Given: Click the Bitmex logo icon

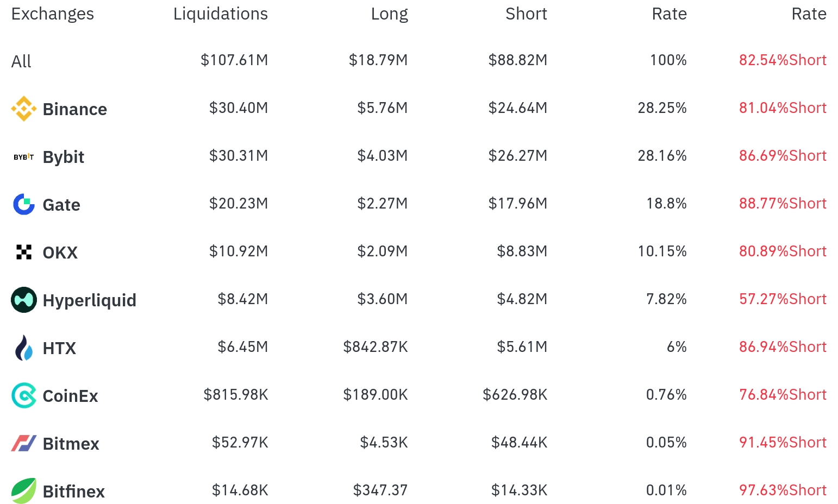Looking at the screenshot, I should tap(23, 443).
